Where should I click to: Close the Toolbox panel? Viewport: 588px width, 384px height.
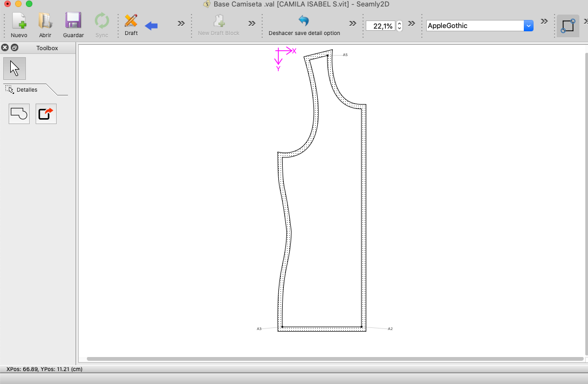pyautogui.click(x=5, y=47)
